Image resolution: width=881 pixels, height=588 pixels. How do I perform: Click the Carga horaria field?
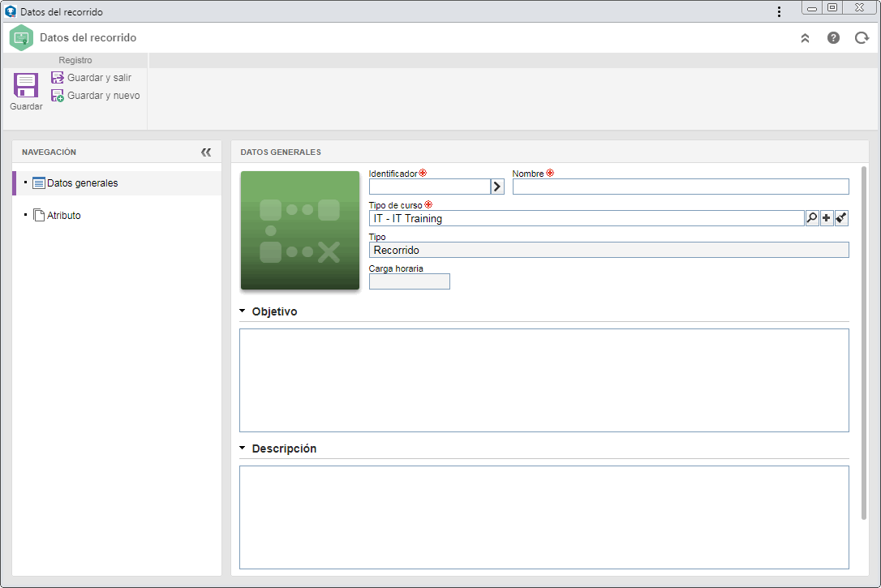tap(410, 281)
